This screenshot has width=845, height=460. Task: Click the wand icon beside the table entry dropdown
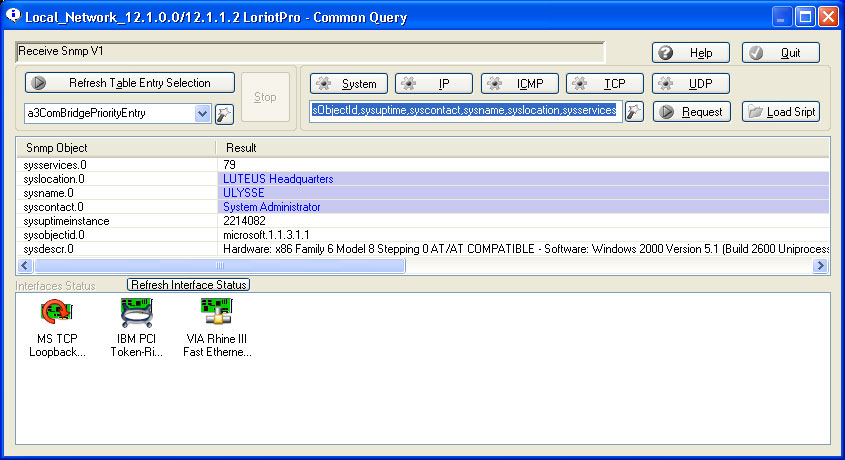click(224, 114)
